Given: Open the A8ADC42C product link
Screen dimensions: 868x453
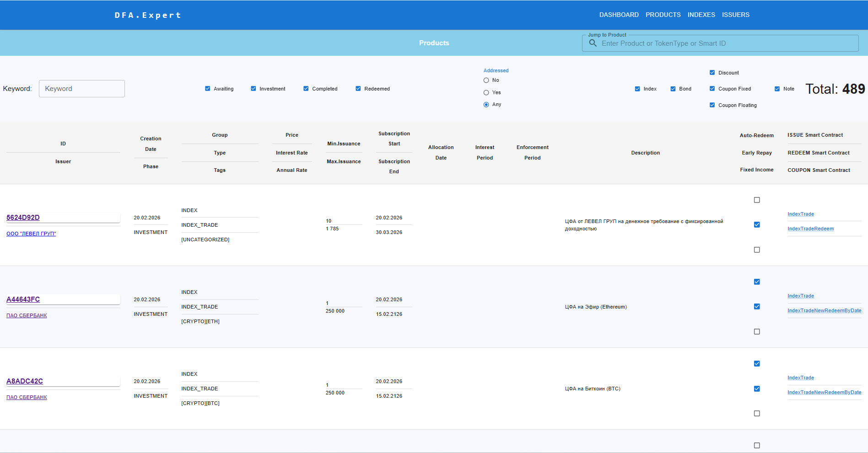Looking at the screenshot, I should (25, 381).
